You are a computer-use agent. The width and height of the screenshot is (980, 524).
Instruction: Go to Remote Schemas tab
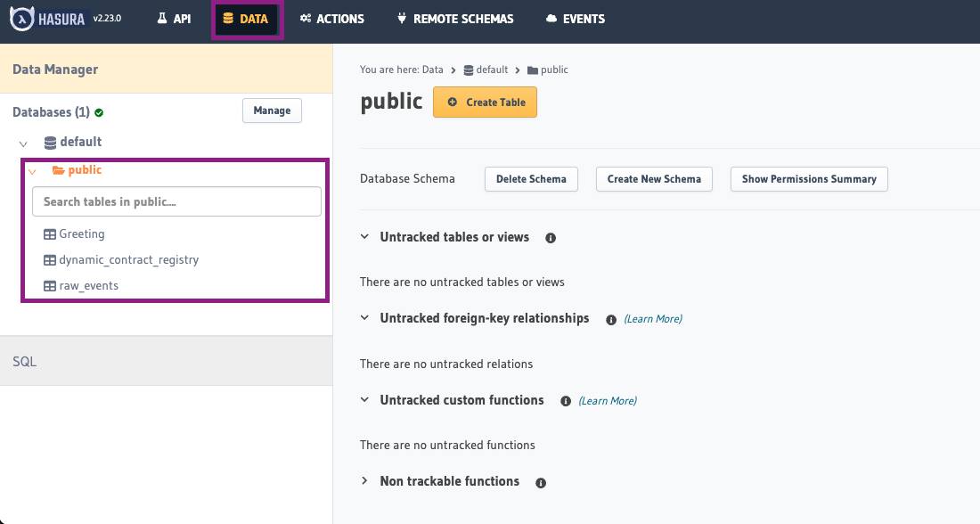[x=454, y=19]
